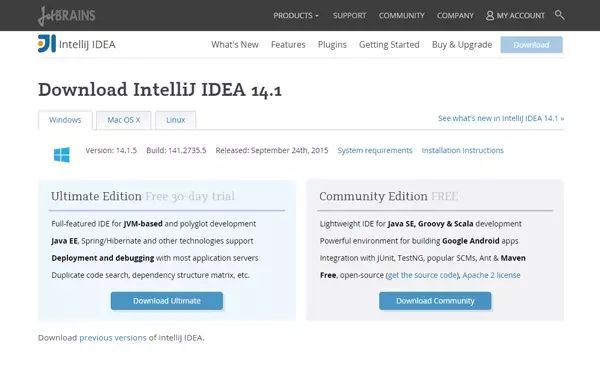This screenshot has width=600, height=379.
Task: Click the Java EE, Spring/Hibernate line
Action: coord(152,241)
